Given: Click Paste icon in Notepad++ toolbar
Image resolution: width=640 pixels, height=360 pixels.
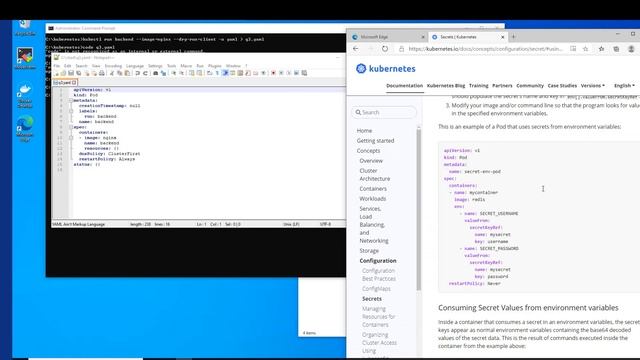Looking at the screenshot, I should 127,73.
